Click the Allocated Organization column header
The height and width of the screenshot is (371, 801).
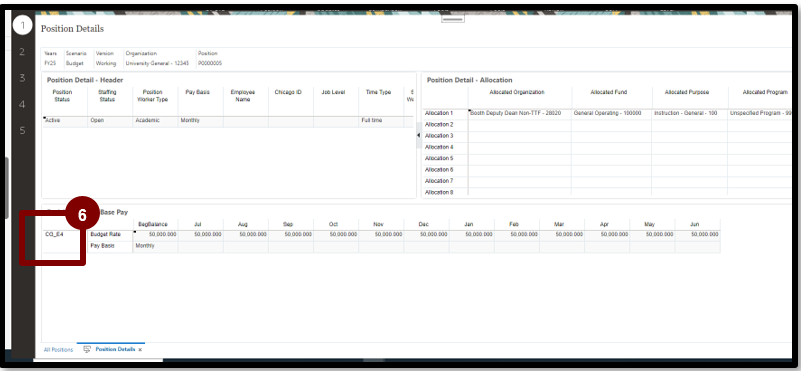pos(516,92)
